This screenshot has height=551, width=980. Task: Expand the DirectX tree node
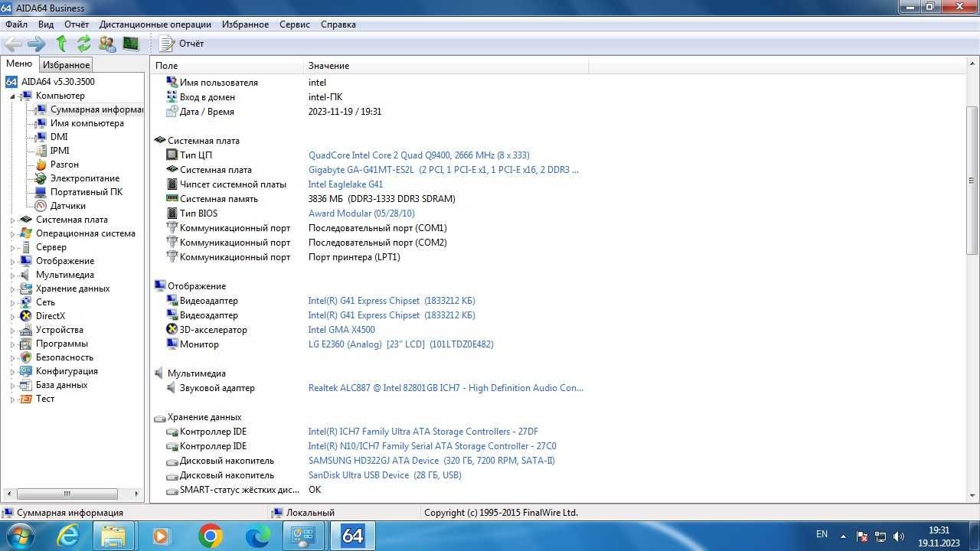pyautogui.click(x=12, y=316)
